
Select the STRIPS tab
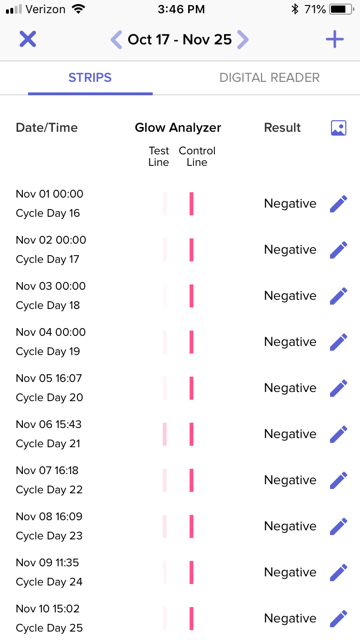[x=90, y=78]
